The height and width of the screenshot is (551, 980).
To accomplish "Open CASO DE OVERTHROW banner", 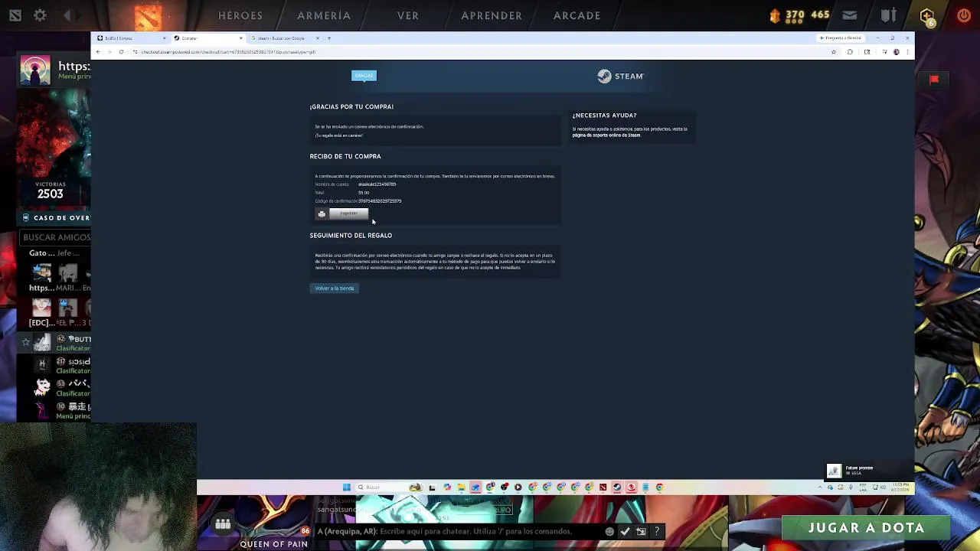I will [x=55, y=218].
